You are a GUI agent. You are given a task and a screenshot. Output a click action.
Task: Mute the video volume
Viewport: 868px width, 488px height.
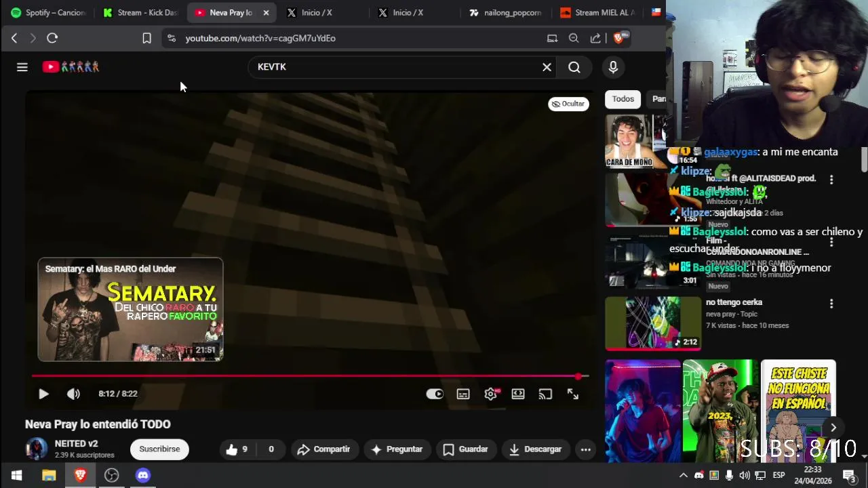point(73,394)
